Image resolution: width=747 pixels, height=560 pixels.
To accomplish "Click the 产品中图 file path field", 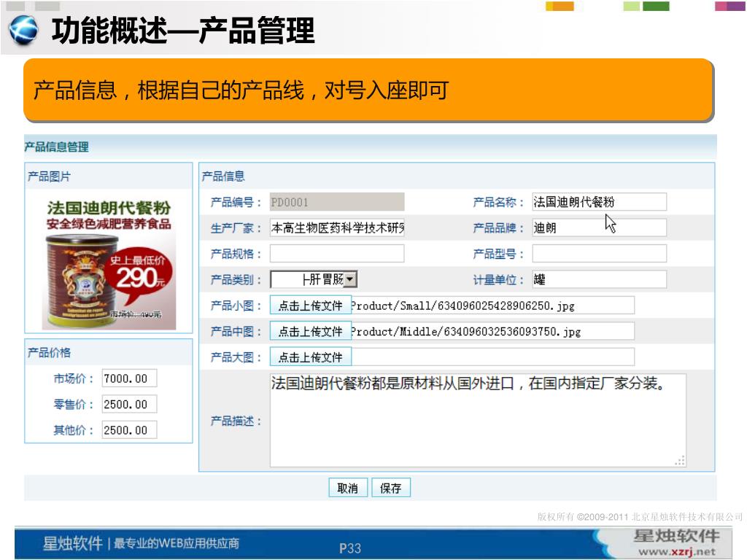I will click(492, 331).
